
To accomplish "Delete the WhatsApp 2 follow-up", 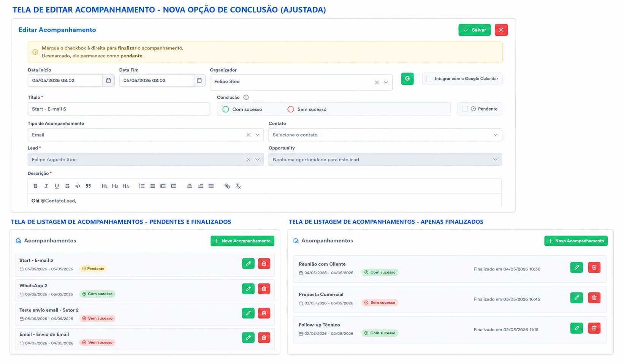I will pyautogui.click(x=264, y=289).
